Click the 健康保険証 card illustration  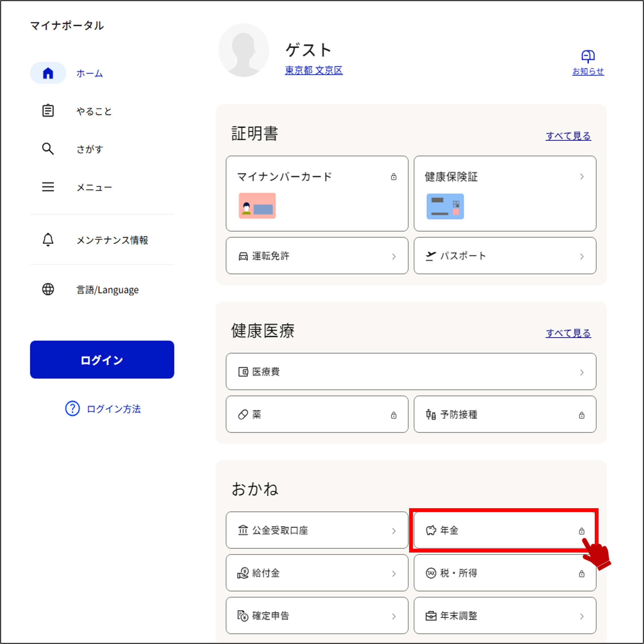pos(445,206)
